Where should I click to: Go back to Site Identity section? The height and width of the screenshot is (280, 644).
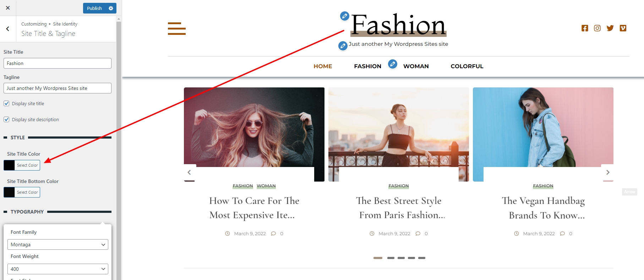coord(8,29)
